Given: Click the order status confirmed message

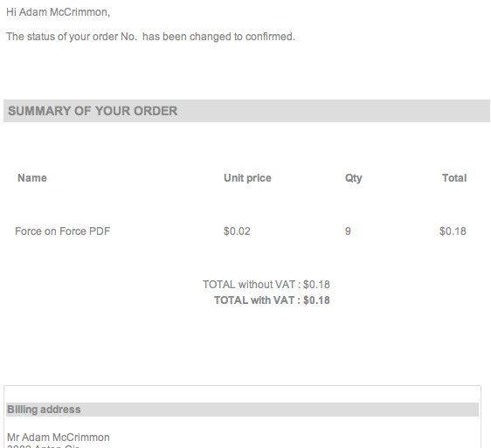Looking at the screenshot, I should click(x=150, y=37).
